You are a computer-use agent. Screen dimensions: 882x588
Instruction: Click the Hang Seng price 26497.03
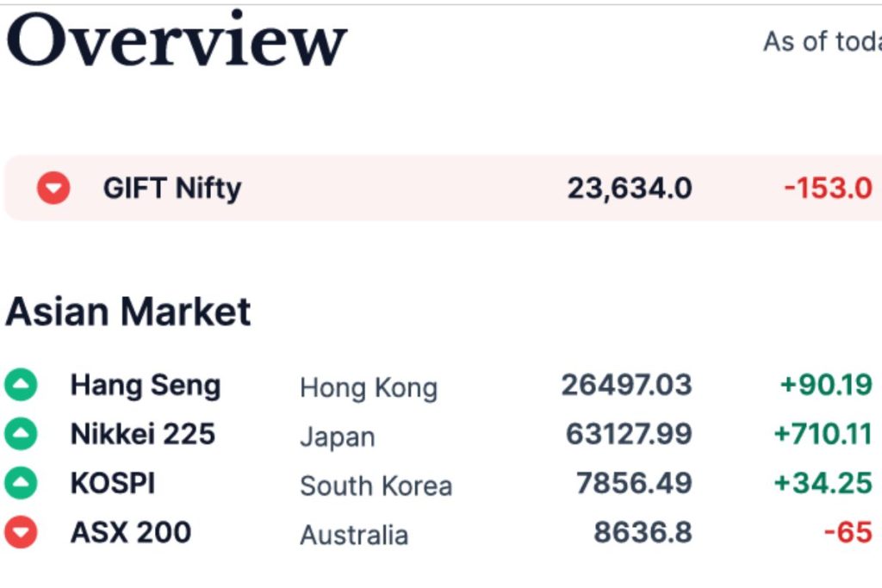pos(627,385)
